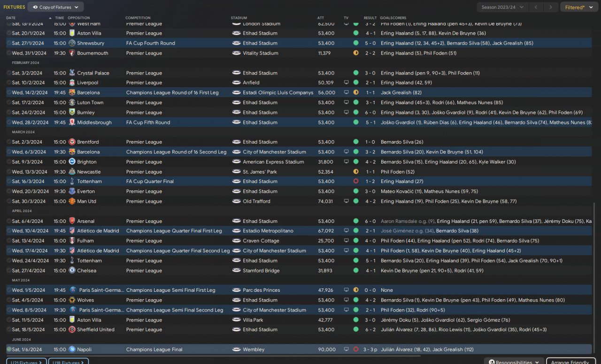Image resolution: width=601 pixels, height=364 pixels.
Task: Toggle the checkmark beside Sat, 6/4/2024 Arsenal
Action: [9, 221]
